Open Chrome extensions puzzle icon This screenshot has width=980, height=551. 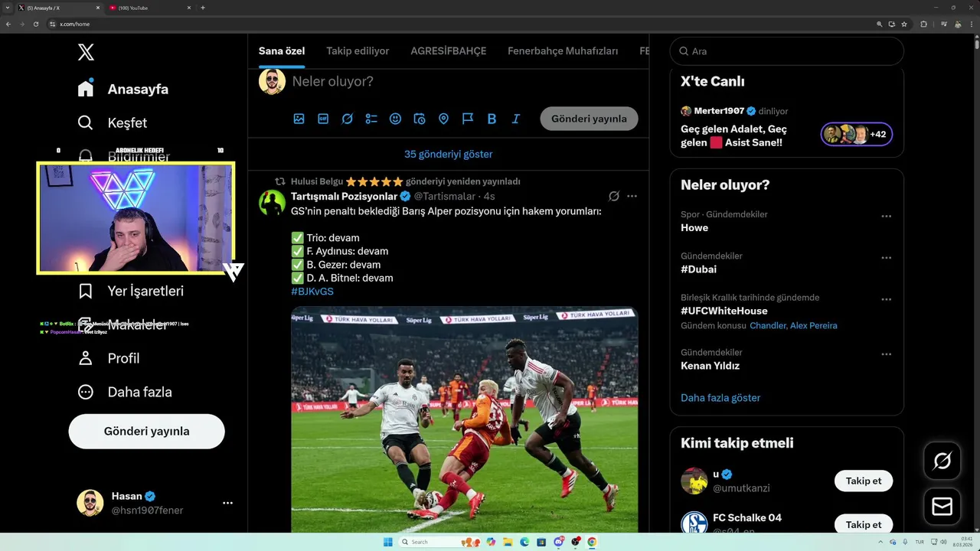point(923,24)
